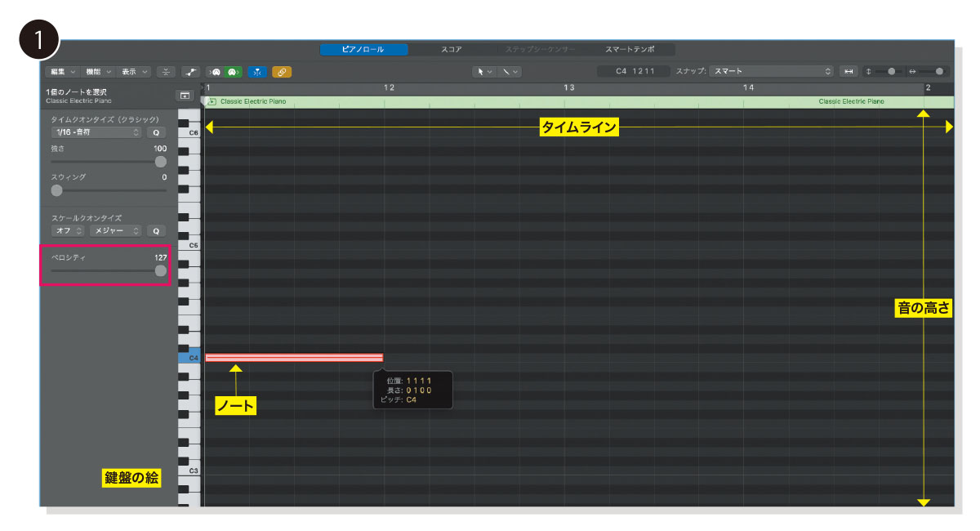The width and height of the screenshot is (980, 531).
Task: Open the left-click pointer tool menu
Action: click(x=485, y=72)
